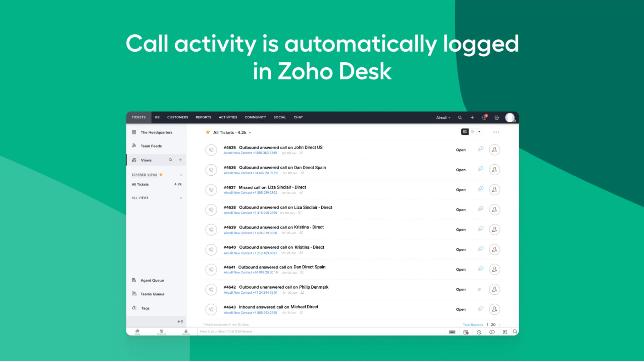Click the Teams Queue sidebar link

click(x=152, y=294)
